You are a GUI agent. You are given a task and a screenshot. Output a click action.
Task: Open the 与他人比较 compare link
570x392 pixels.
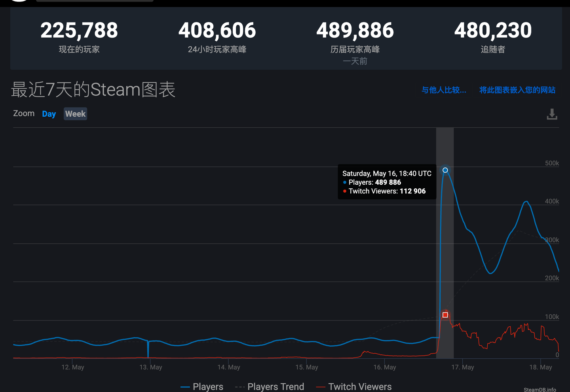(444, 90)
